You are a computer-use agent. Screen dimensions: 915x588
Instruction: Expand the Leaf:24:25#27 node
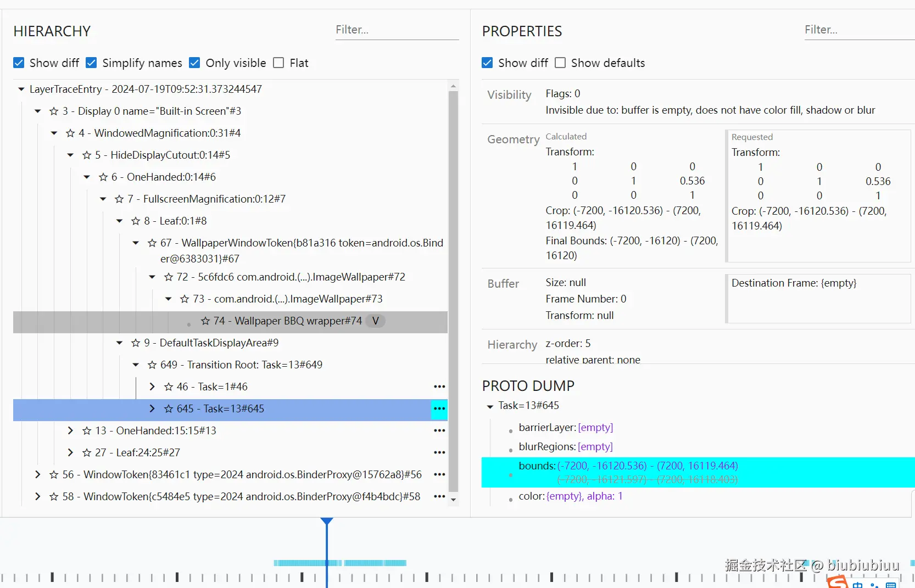point(70,452)
